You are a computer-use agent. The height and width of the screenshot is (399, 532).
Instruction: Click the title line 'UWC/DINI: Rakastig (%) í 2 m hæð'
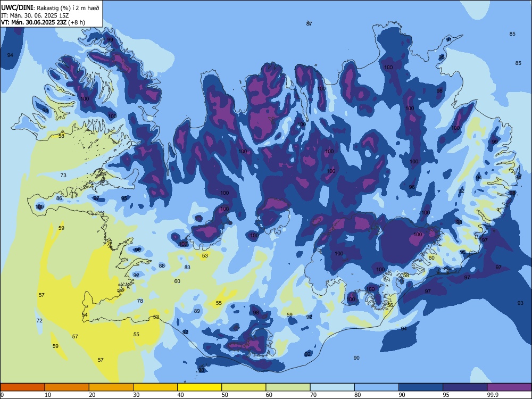[50, 8]
